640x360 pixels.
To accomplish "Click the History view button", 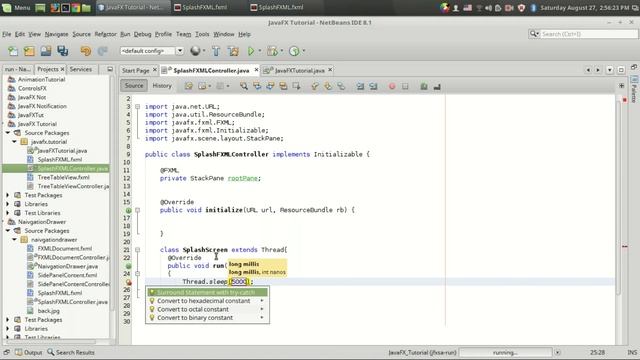I will click(x=162, y=86).
